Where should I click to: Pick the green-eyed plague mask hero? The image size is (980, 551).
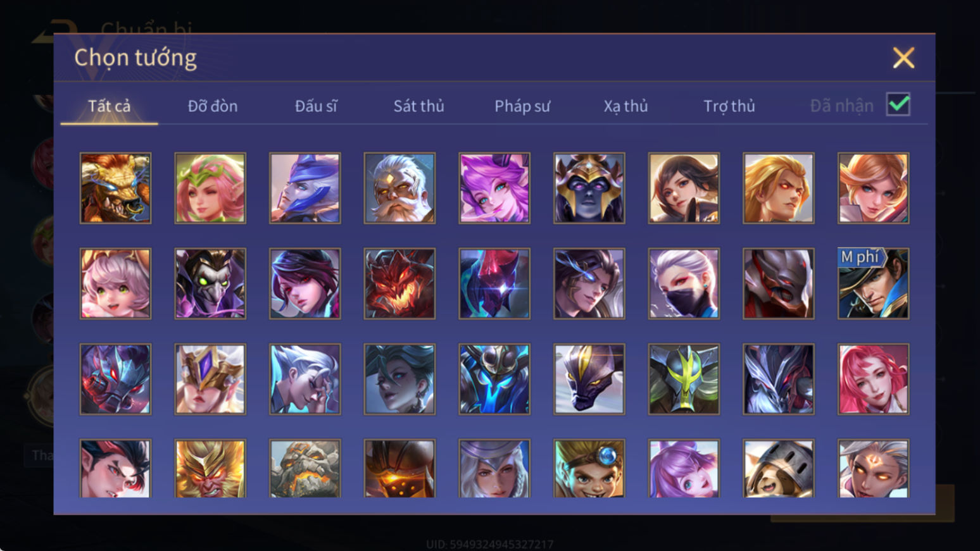(210, 283)
